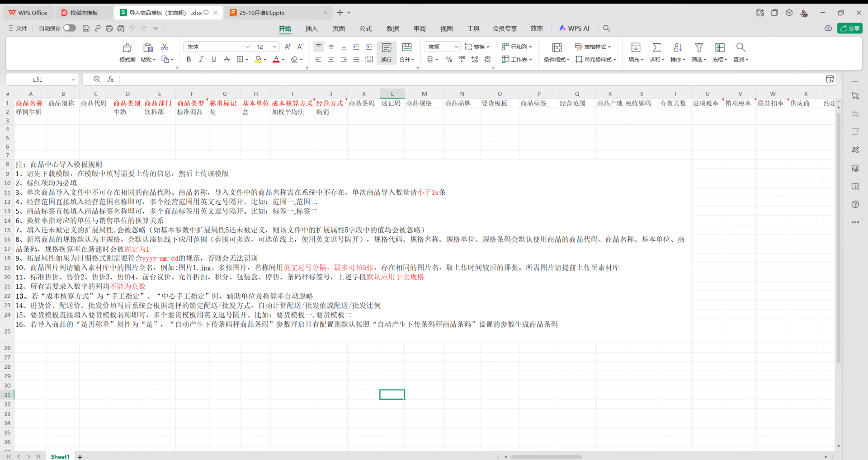Expand the name box L31 dropdown arrow
Image resolution: width=868 pixels, height=460 pixels.
[x=74, y=80]
